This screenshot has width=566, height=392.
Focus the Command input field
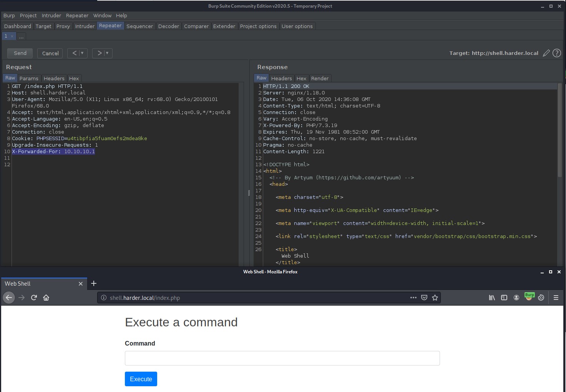point(282,358)
